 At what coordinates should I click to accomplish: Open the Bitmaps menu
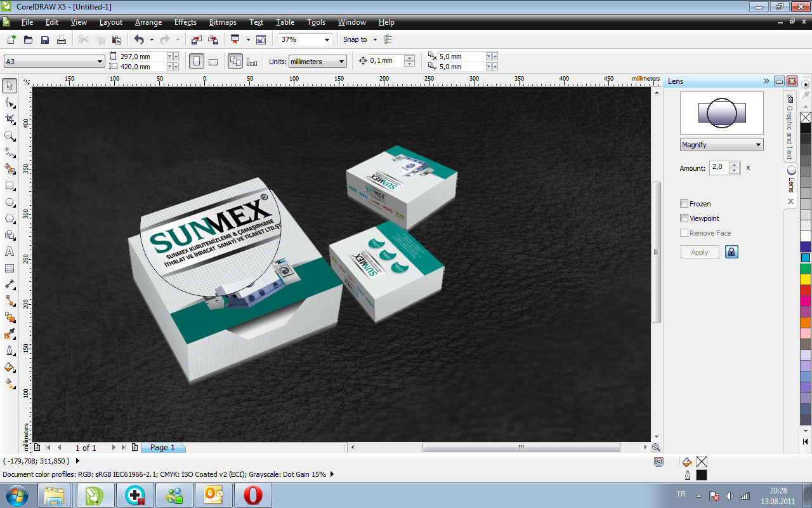pyautogui.click(x=223, y=22)
